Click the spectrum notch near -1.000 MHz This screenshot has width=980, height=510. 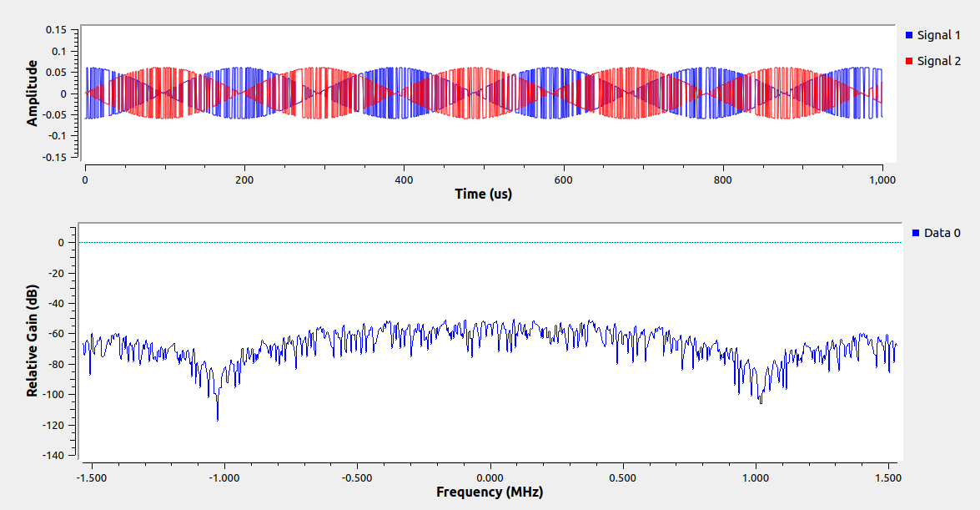tap(218, 406)
